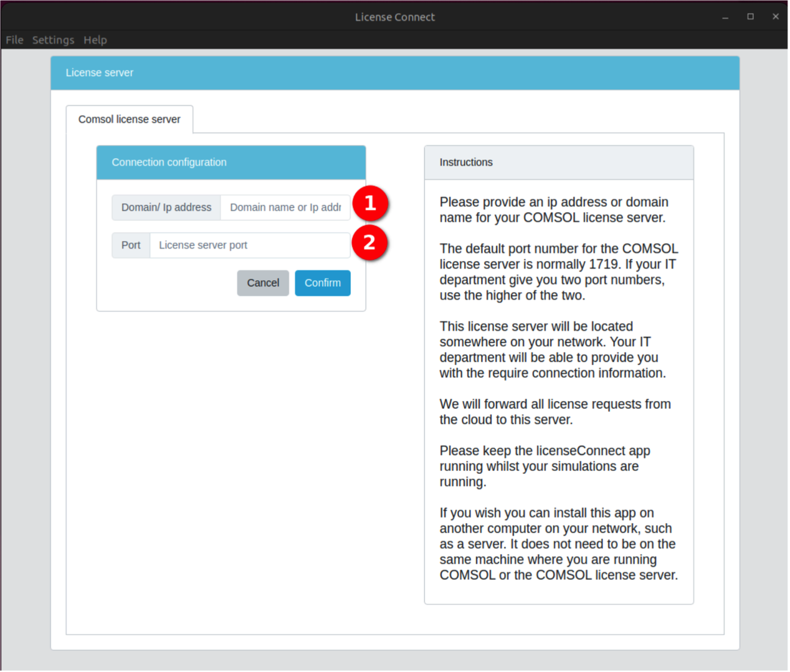Select the Comsol license server tab
The image size is (790, 672).
pyautogui.click(x=130, y=119)
